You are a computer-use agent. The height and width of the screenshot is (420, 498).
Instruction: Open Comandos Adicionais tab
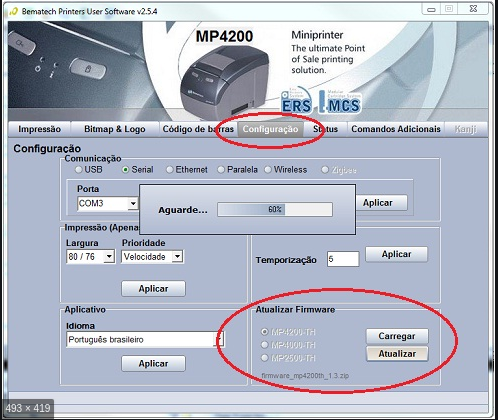pyautogui.click(x=396, y=129)
